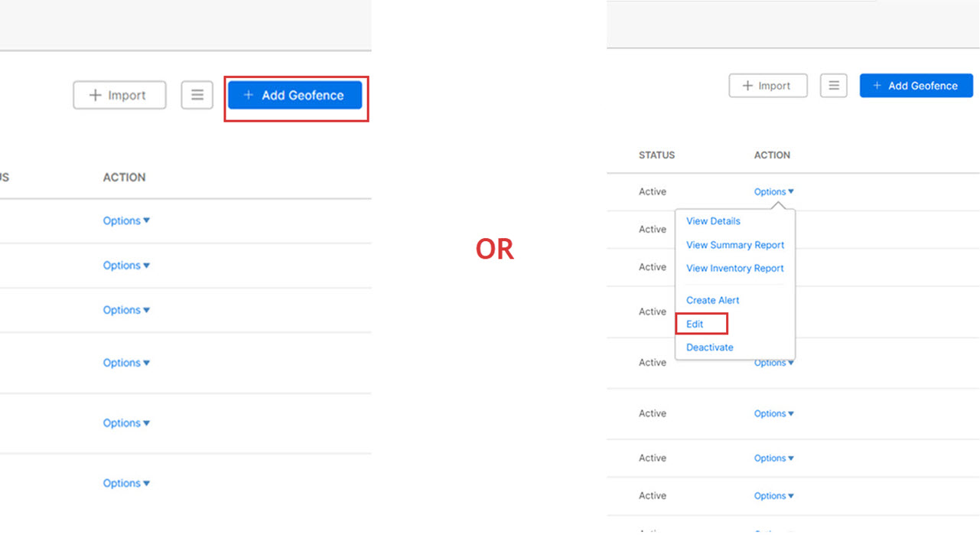
Task: Choose Edit in the Options menu
Action: pos(695,325)
